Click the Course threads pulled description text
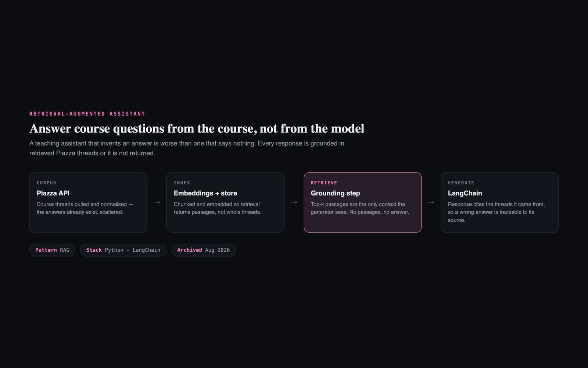Screen dimensions: 588x368 85,208
